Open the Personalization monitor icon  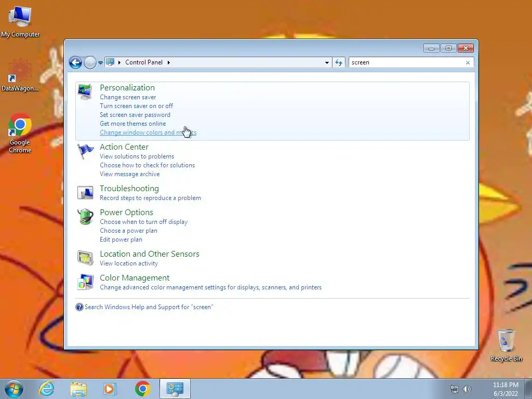(x=85, y=91)
